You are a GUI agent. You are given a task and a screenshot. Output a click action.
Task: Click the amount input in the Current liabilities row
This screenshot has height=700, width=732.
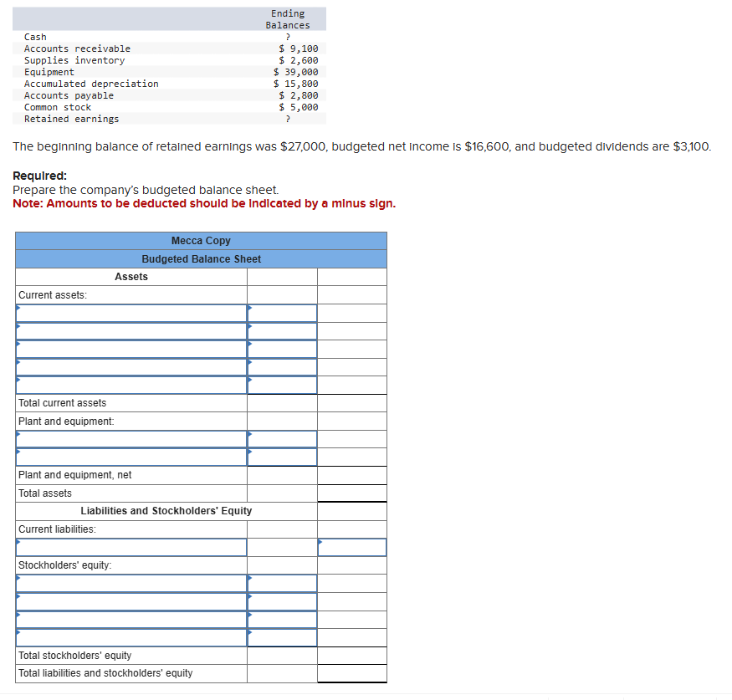pos(351,547)
